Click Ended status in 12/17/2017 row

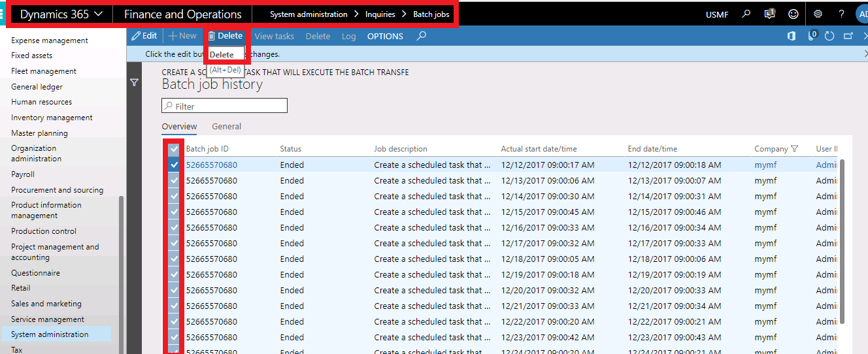pyautogui.click(x=292, y=243)
